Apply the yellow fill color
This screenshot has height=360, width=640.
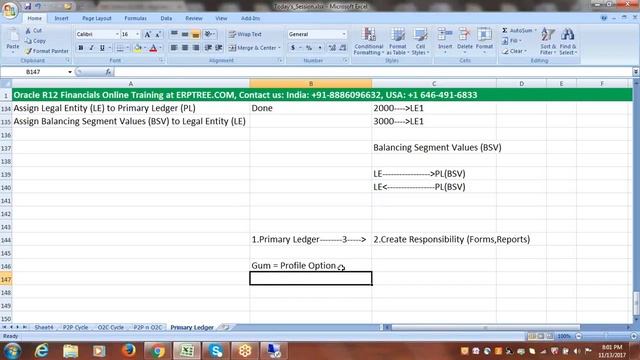pyautogui.click(x=138, y=48)
